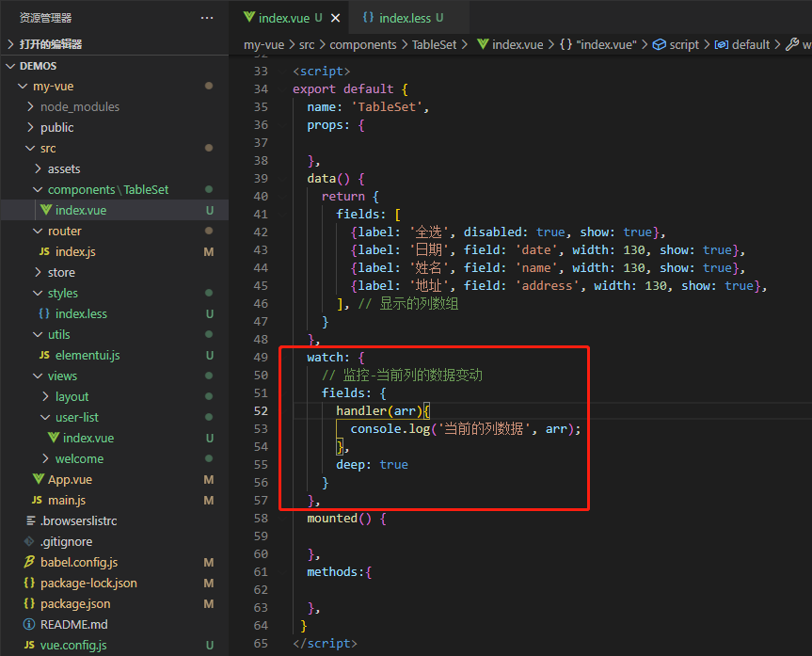This screenshot has height=656, width=812.
Task: Click the 资源管理器 panel title
Action: coord(45,18)
